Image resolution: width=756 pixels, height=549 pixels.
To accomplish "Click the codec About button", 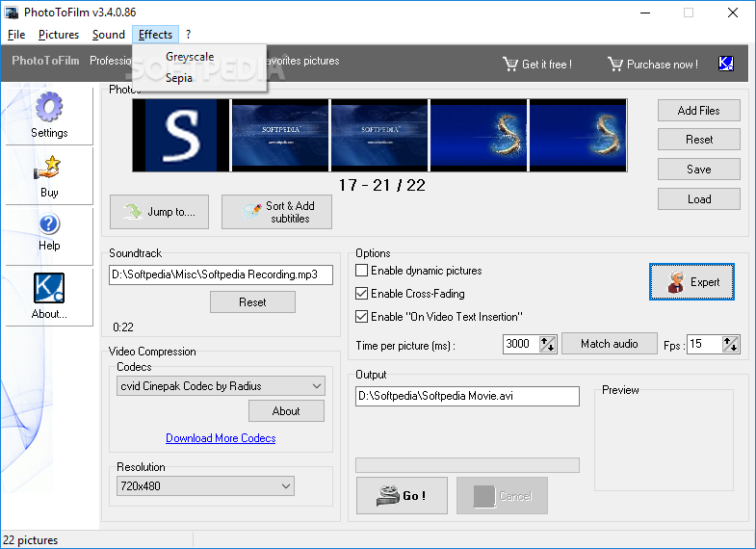I will pyautogui.click(x=286, y=411).
